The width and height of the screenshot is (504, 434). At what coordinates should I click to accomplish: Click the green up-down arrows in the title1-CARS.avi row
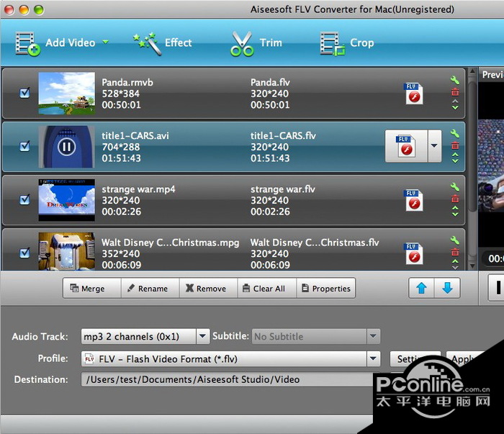455,158
